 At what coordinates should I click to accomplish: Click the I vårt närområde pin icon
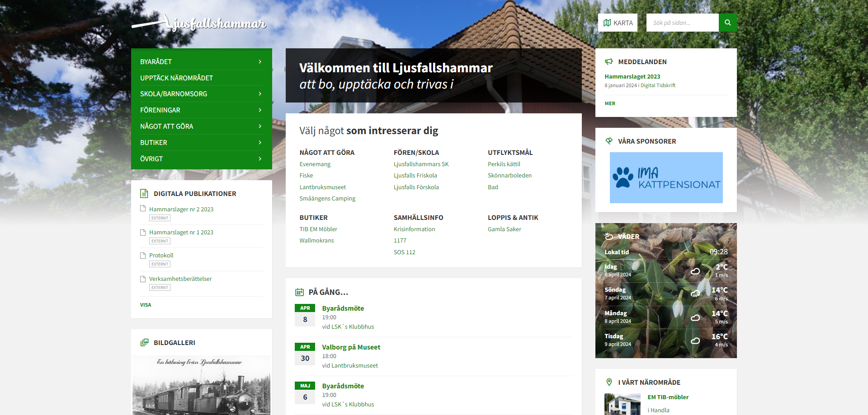[x=609, y=382]
